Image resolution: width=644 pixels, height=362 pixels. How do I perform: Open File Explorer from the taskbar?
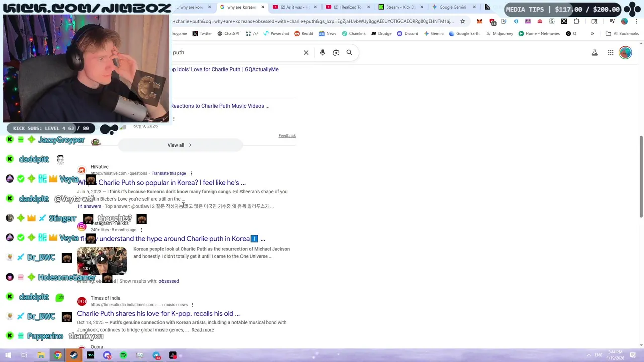(41, 355)
